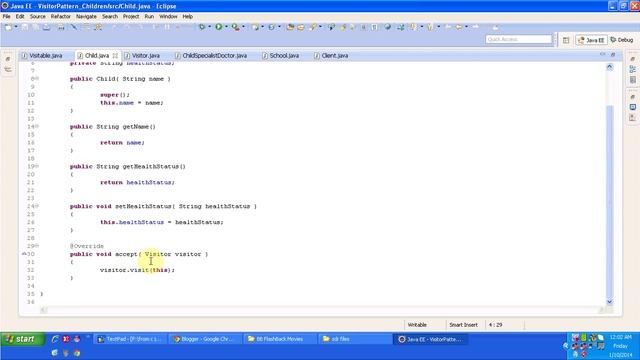Screen dimensions: 640x360
Task: Switch to the Visitable.java editor tab
Action: (x=42, y=56)
